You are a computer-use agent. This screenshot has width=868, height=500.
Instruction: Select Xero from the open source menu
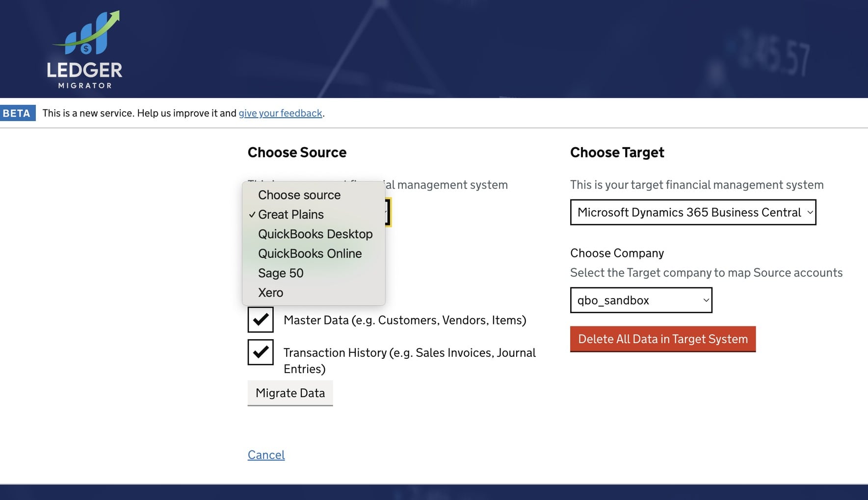click(x=270, y=293)
